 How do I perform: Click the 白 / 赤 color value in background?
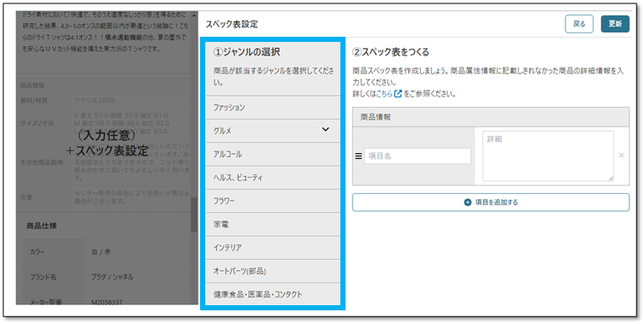pyautogui.click(x=101, y=252)
